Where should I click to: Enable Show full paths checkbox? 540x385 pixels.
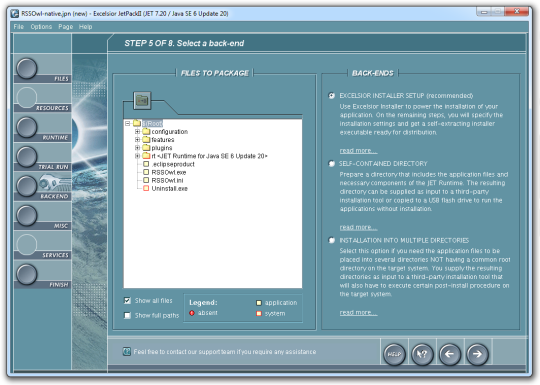pyautogui.click(x=127, y=315)
